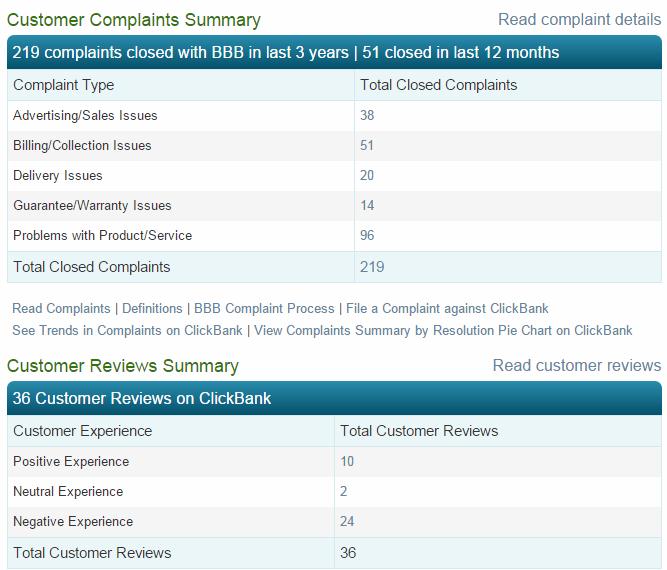
Task: Click the total value 36 in the reviews table
Action: tap(348, 553)
